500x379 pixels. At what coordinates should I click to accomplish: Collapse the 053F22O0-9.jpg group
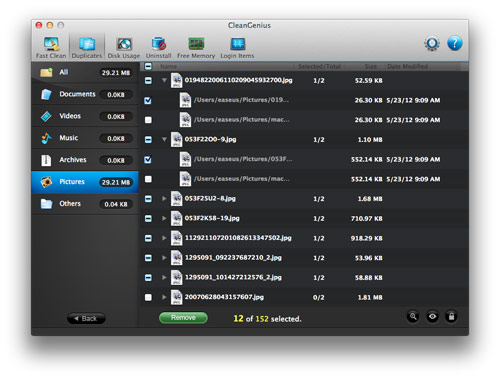click(x=164, y=139)
